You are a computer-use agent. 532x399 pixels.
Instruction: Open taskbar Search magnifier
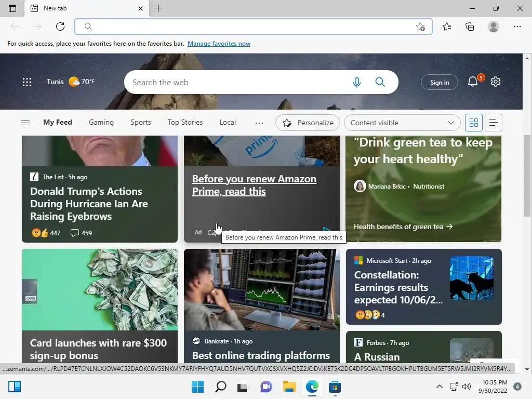(x=220, y=387)
